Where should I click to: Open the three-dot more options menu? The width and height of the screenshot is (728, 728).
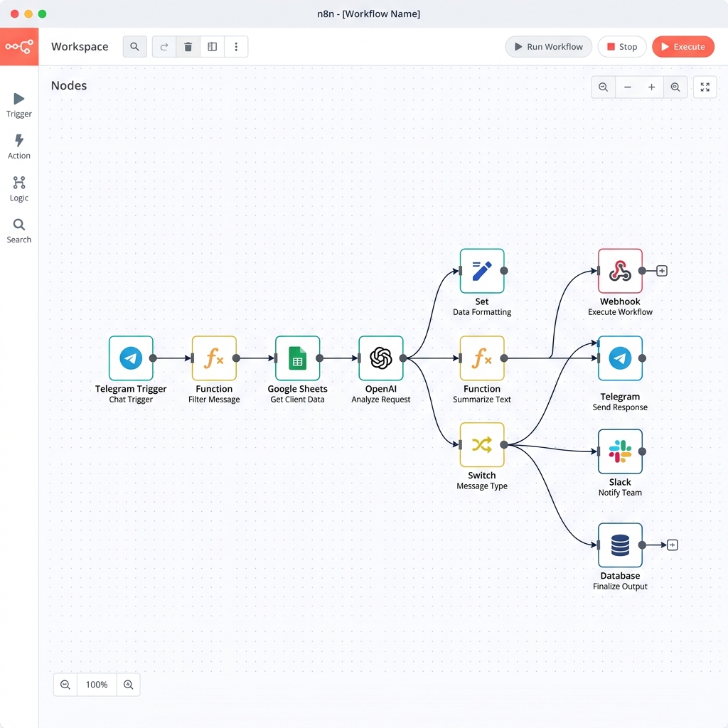point(236,46)
